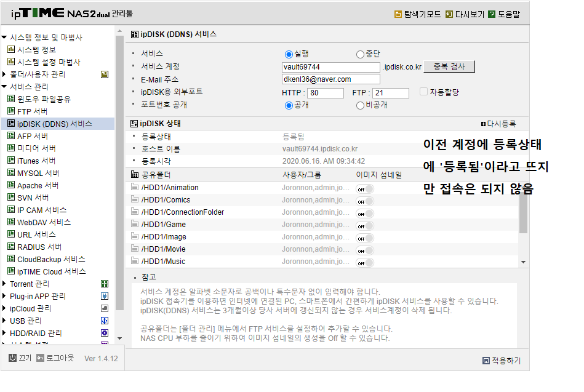
Task: Click shared folder list scroll-down arrow
Action: (523, 262)
